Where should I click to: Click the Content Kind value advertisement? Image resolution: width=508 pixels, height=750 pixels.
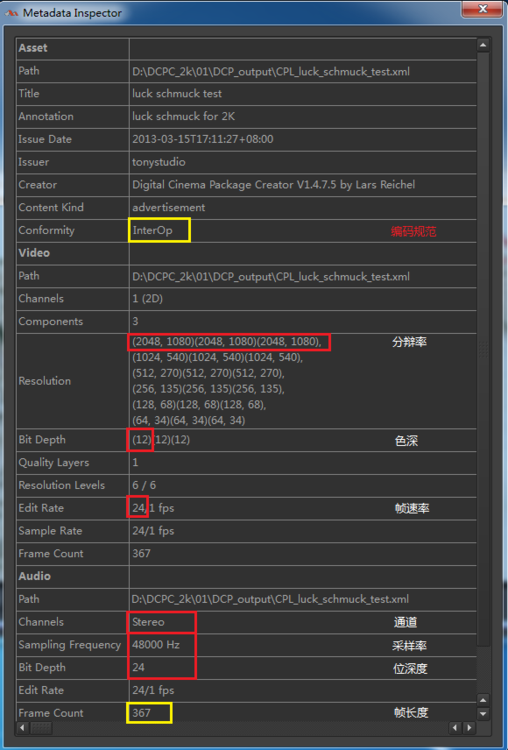(168, 208)
